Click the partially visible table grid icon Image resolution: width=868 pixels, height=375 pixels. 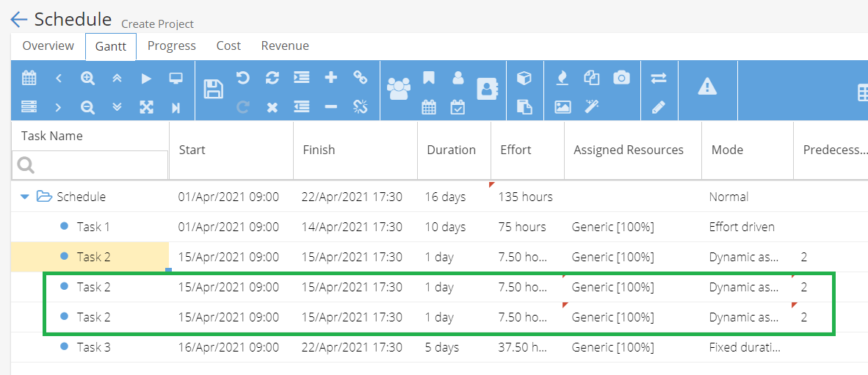tap(862, 93)
